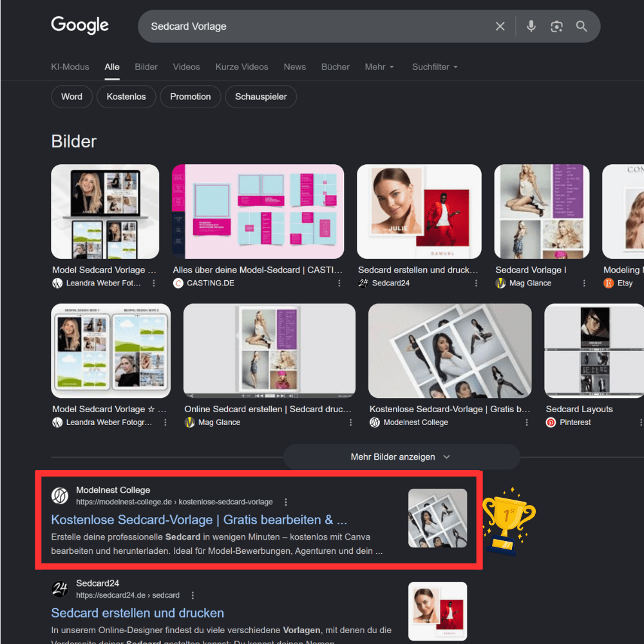Open Kostenlose Sedcard-Vorlage result title link
Viewport: 644px width, 644px height.
(x=199, y=520)
